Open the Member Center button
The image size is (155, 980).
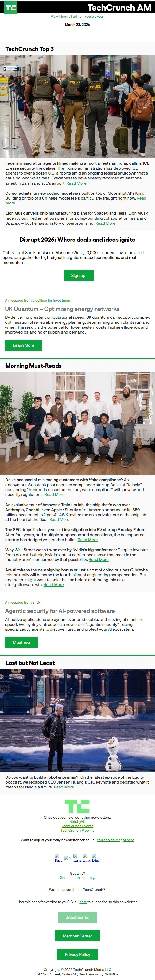tap(77, 936)
